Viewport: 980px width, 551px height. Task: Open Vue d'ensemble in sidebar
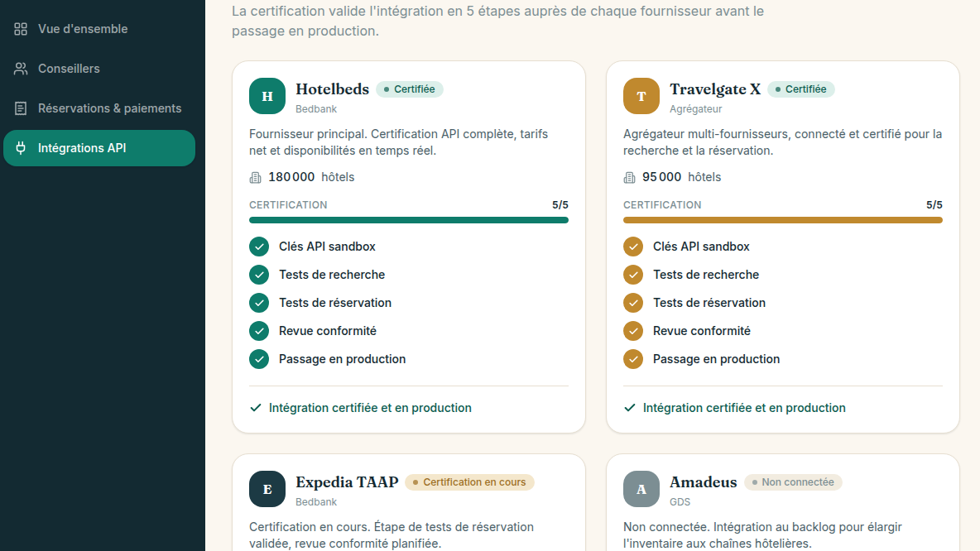[98, 29]
